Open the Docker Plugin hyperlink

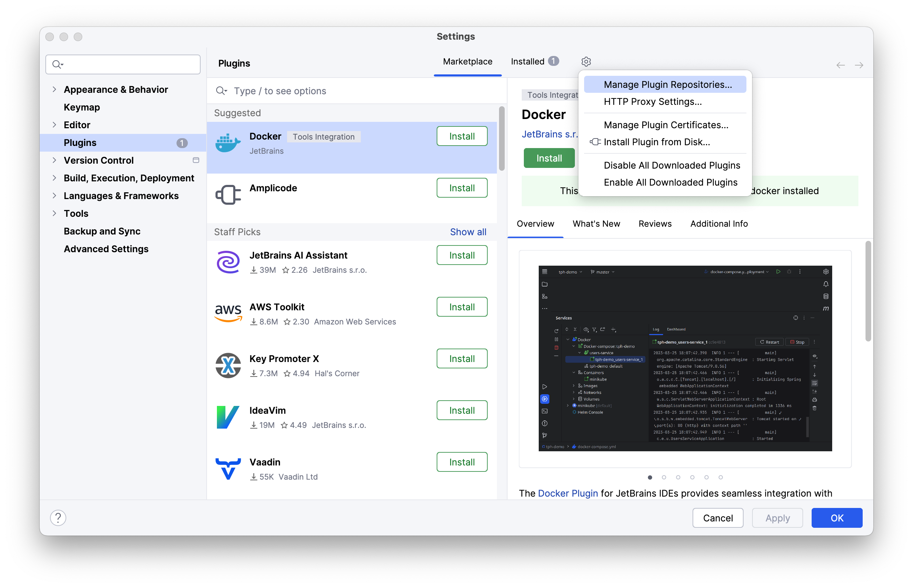568,493
